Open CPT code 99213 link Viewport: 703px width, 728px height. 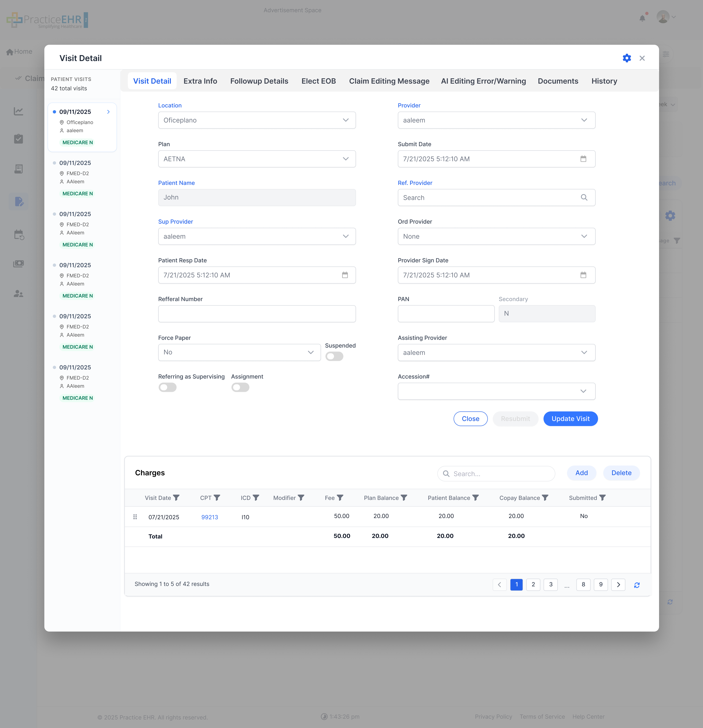click(x=210, y=517)
